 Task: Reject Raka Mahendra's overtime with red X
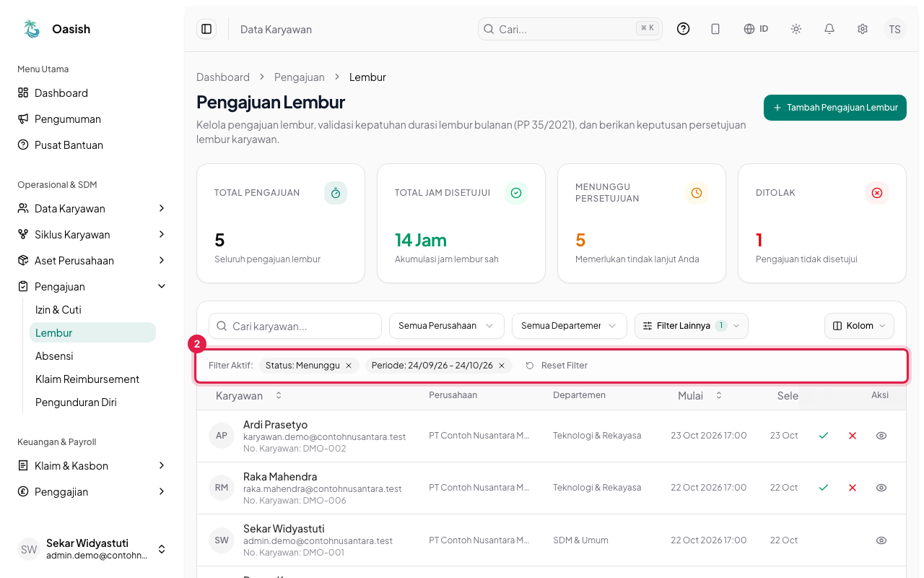pos(853,488)
